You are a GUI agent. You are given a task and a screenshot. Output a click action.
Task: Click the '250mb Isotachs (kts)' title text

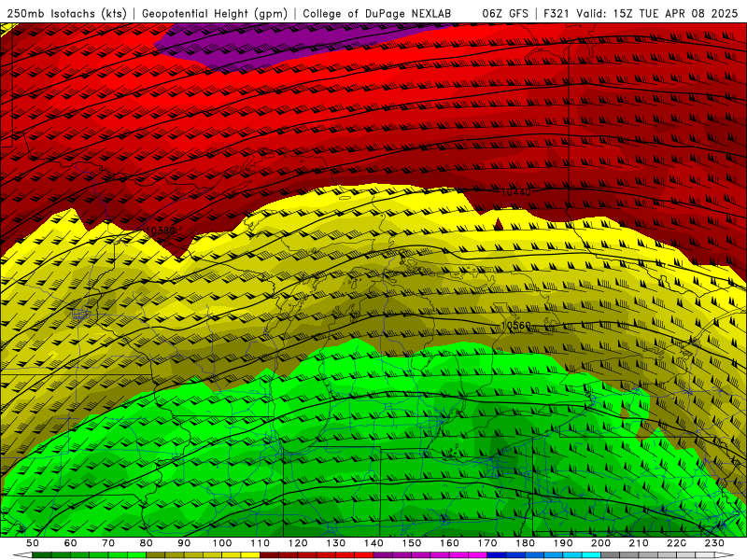pyautogui.click(x=66, y=13)
